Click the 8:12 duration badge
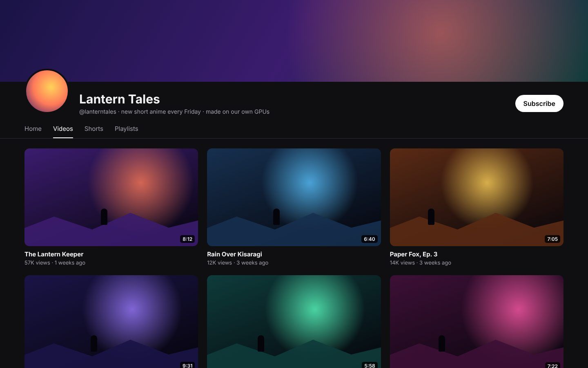Viewport: 588px width, 368px height. 187,239
